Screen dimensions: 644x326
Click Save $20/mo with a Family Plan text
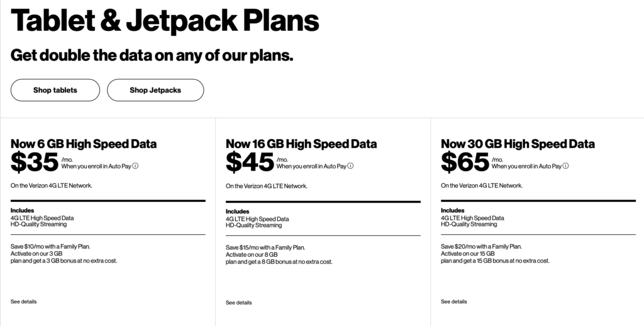481,247
